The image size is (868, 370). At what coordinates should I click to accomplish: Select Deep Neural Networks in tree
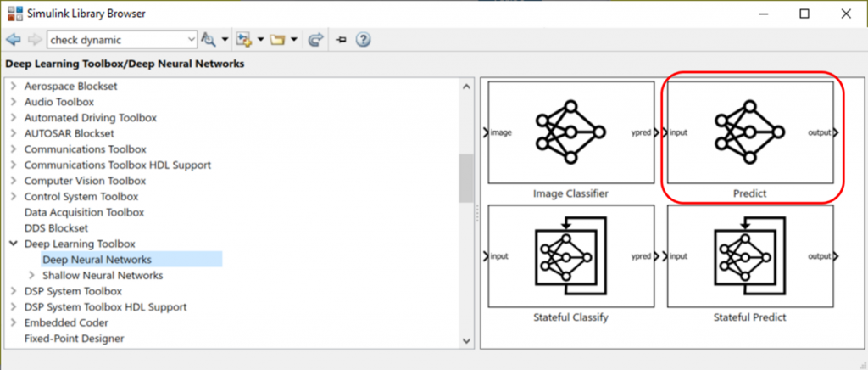[x=97, y=260]
